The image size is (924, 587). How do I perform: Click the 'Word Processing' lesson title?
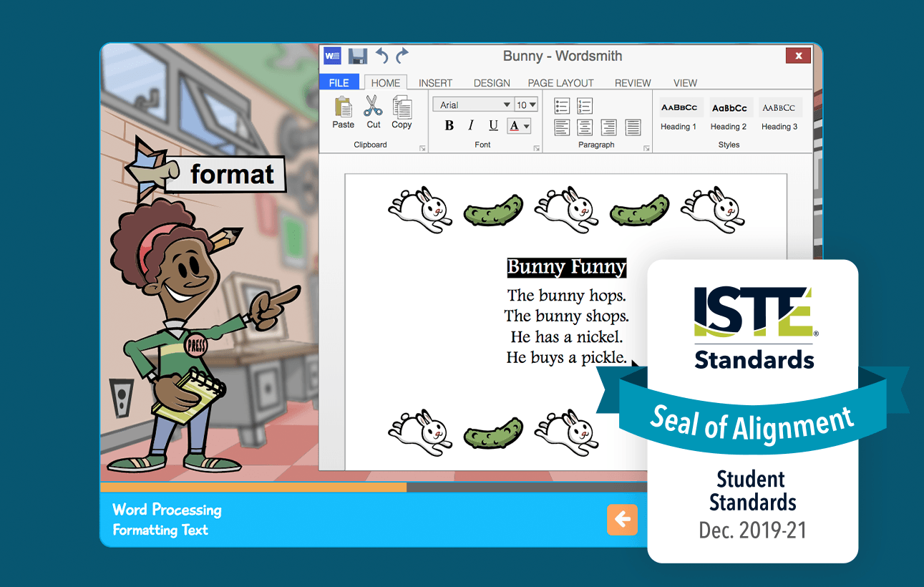coord(167,510)
